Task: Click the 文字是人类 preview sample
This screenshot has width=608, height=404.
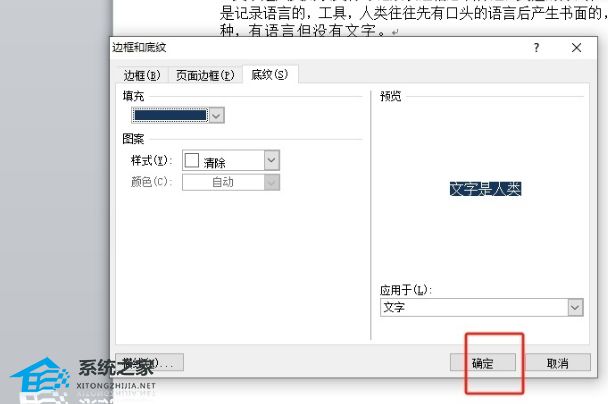Action: (x=485, y=189)
